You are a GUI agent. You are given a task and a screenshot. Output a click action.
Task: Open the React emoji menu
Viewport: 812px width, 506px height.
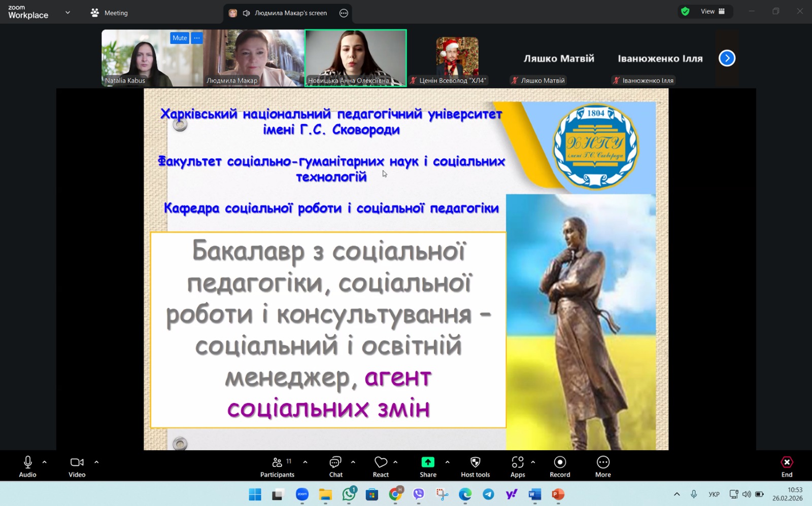point(381,466)
